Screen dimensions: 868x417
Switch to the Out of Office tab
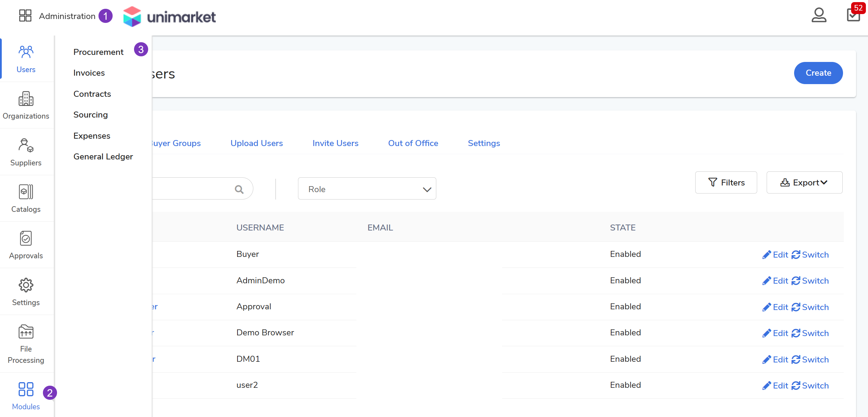[413, 143]
